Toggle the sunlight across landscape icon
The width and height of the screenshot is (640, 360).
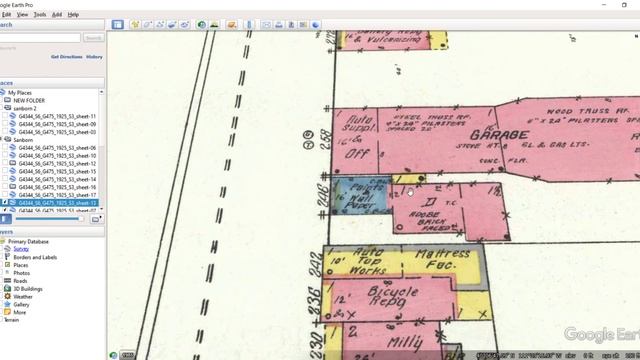point(214,24)
